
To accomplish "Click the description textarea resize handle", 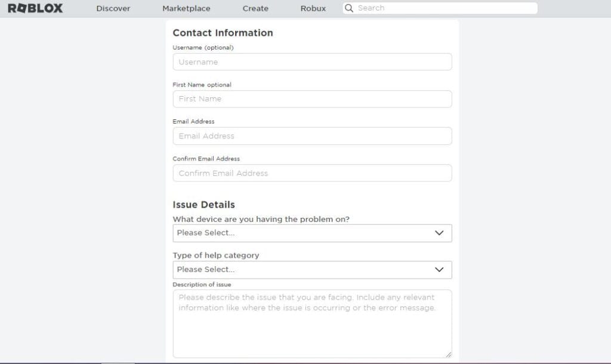I will (x=449, y=354).
